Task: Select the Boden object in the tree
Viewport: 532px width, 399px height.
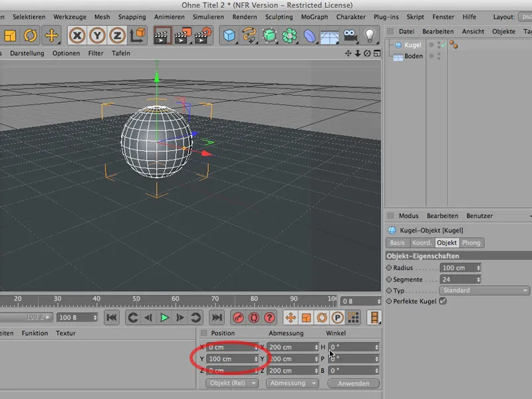Action: click(x=413, y=56)
